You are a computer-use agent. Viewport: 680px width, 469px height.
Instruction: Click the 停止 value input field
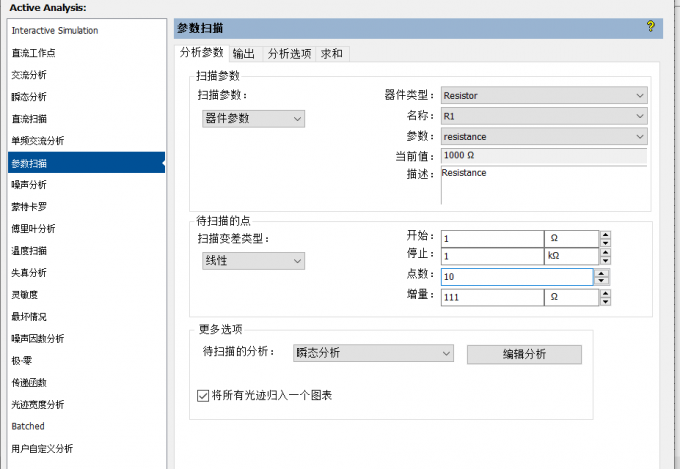pyautogui.click(x=492, y=256)
